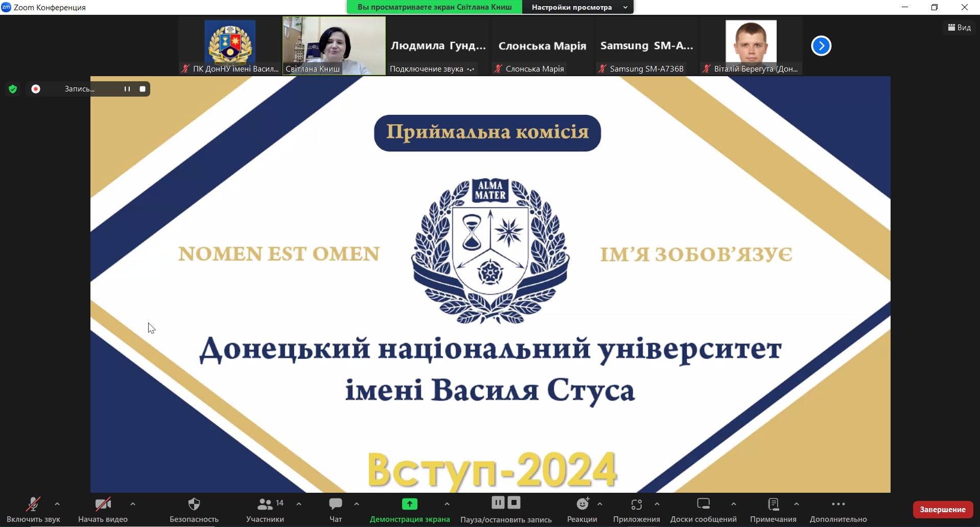Expand video options arrow next to Начать видео
The width and height of the screenshot is (980, 527).
point(133,504)
